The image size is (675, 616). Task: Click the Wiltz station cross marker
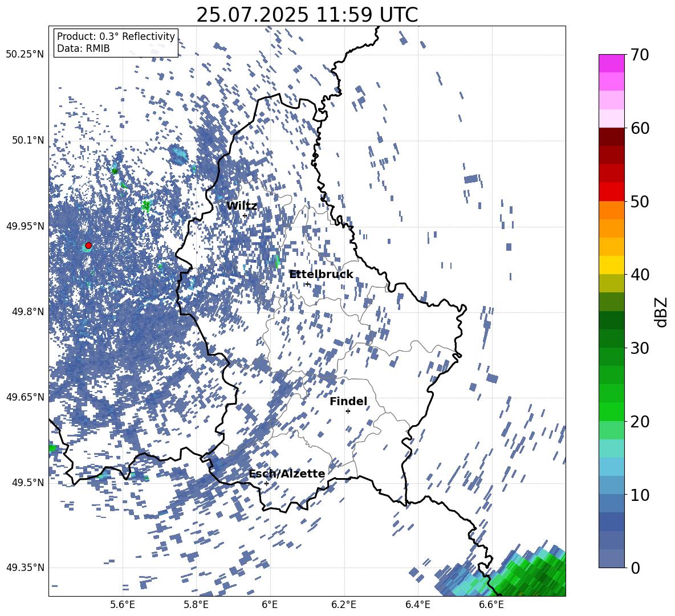pos(245,215)
